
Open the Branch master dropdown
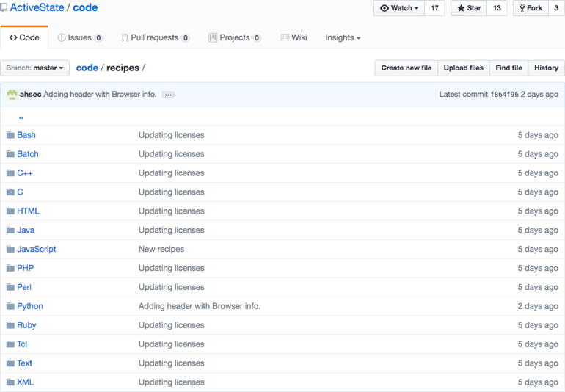(35, 68)
